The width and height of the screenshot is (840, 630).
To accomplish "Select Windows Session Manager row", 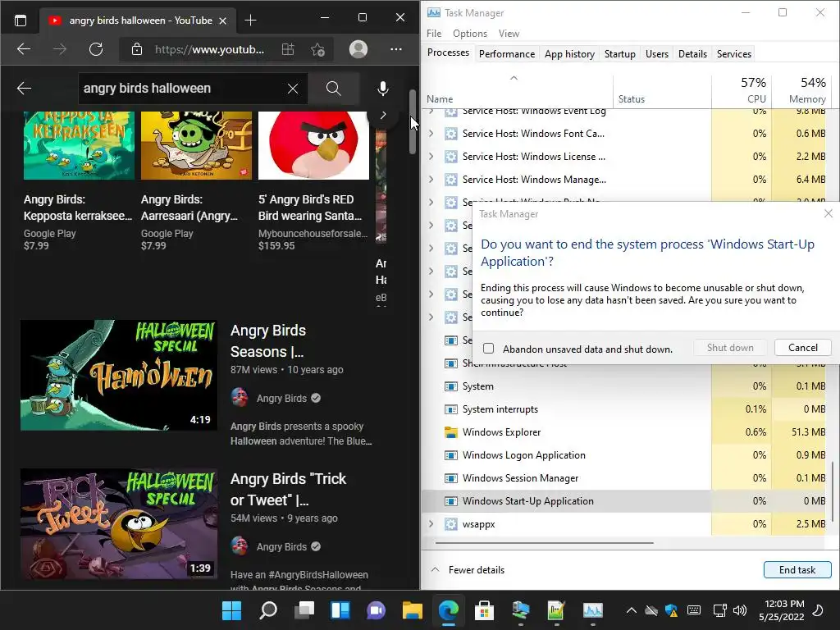I will [624, 478].
